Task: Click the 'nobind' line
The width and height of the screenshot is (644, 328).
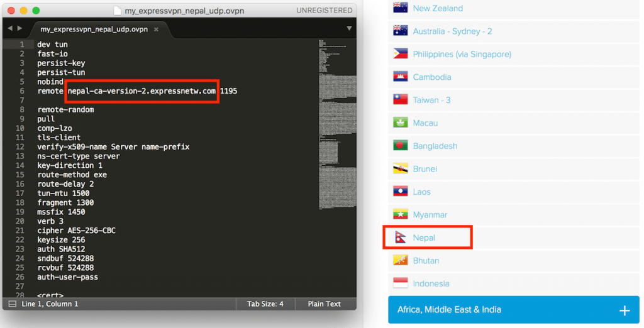Action: coord(50,82)
